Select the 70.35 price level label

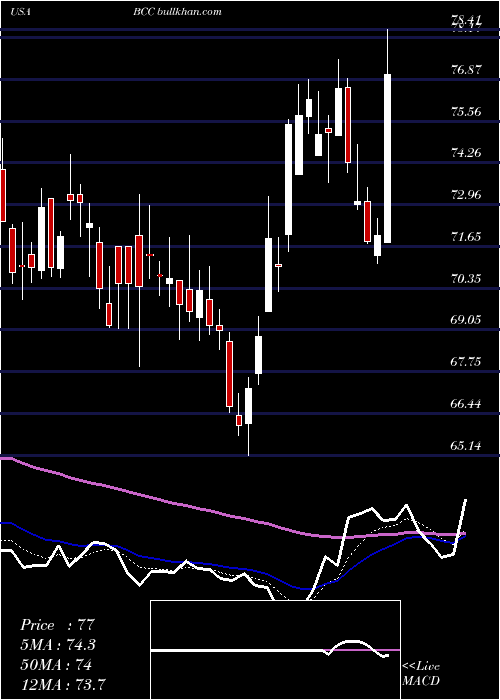click(x=467, y=279)
